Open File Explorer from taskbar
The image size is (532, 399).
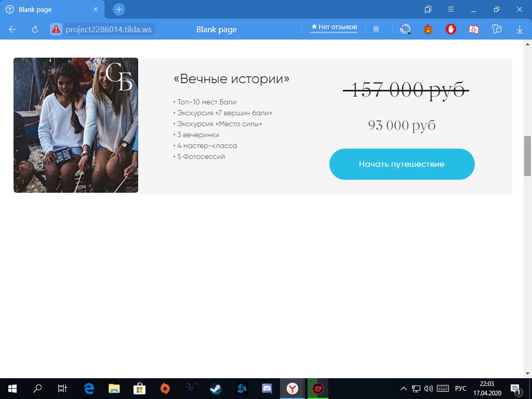pos(114,389)
